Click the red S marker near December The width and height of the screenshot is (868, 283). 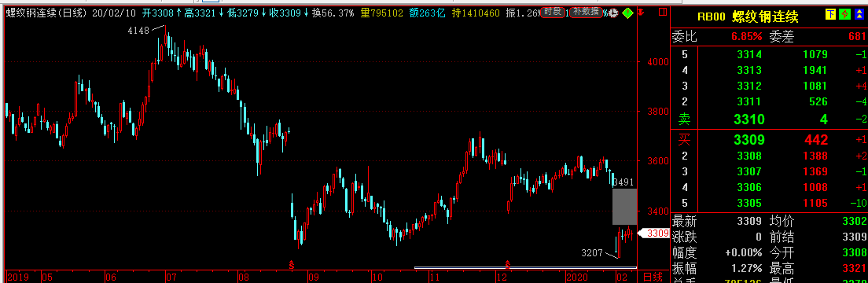507,265
